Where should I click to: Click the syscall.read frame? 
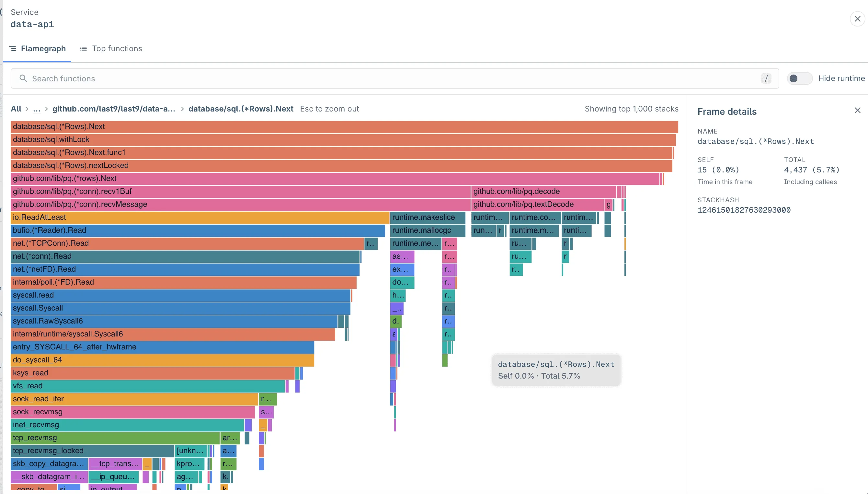pyautogui.click(x=180, y=295)
